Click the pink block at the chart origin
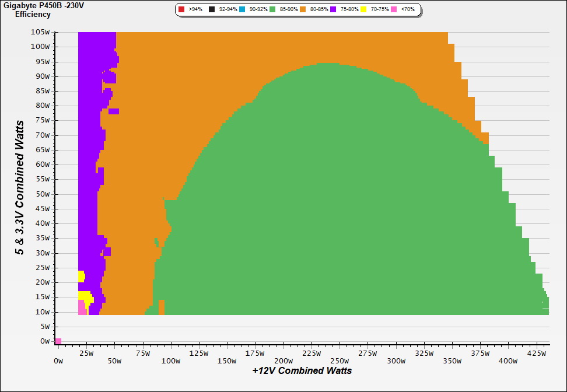 (58, 341)
